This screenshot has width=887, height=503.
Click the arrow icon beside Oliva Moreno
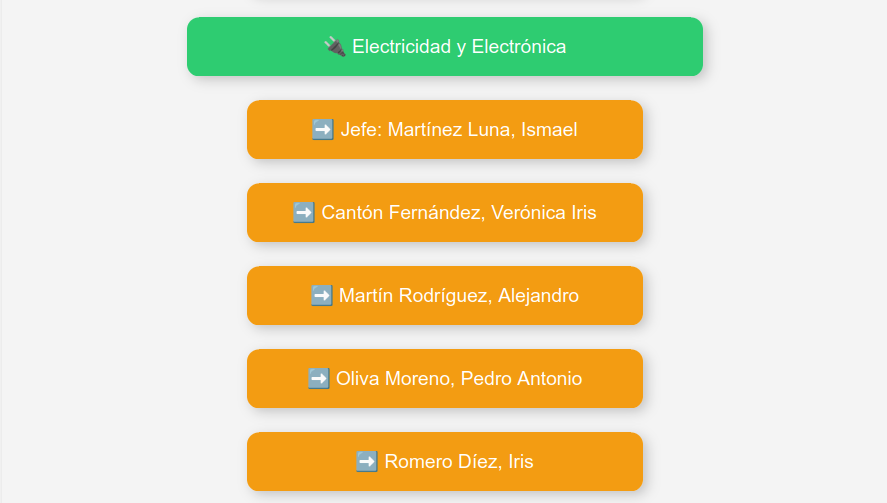[x=318, y=379]
